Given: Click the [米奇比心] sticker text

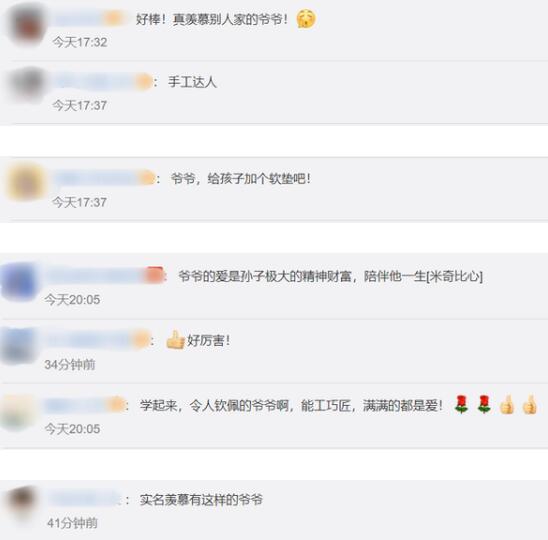Looking at the screenshot, I should pos(455,276).
